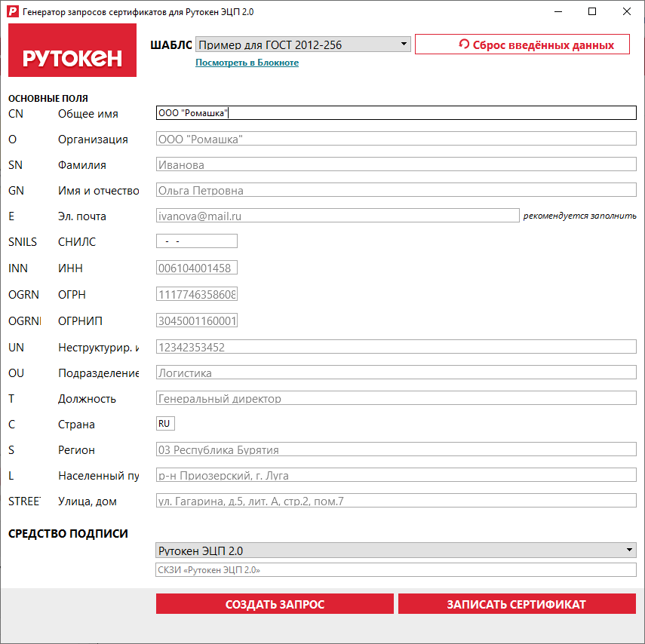Click the street address field

point(396,501)
